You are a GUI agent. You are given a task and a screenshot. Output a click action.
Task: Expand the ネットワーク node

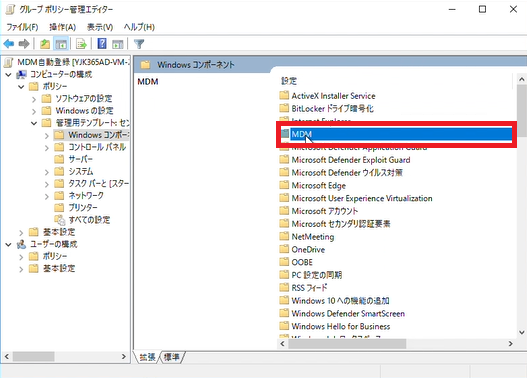pyautogui.click(x=47, y=196)
